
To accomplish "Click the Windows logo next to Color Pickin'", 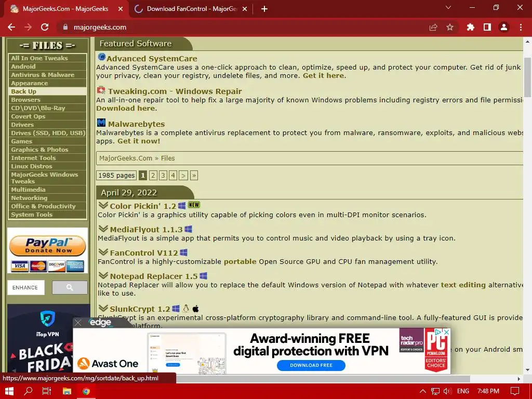I will (x=182, y=206).
